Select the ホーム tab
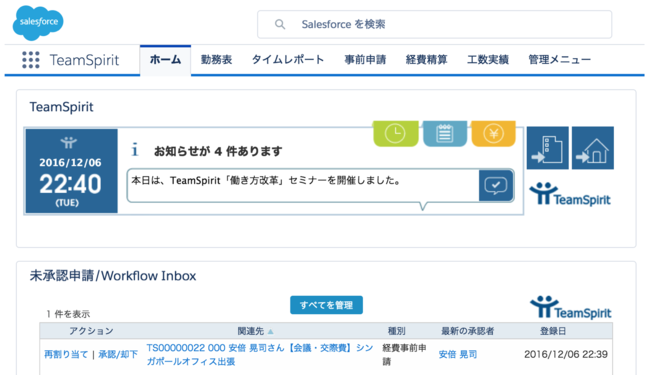Viewport: 650px width, 375px height. [165, 60]
